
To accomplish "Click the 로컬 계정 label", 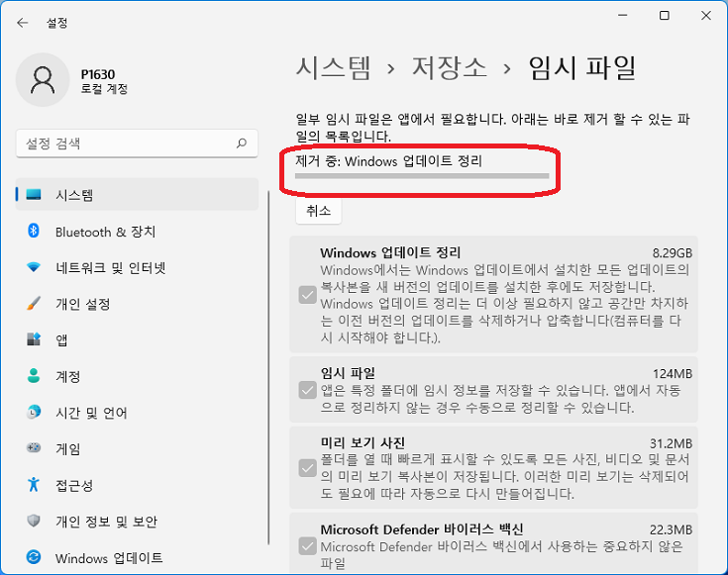I will click(x=104, y=89).
